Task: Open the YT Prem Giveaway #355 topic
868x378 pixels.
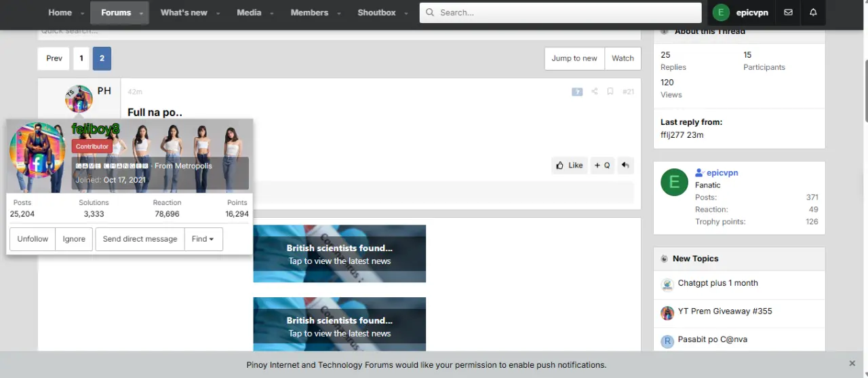Action: (725, 311)
